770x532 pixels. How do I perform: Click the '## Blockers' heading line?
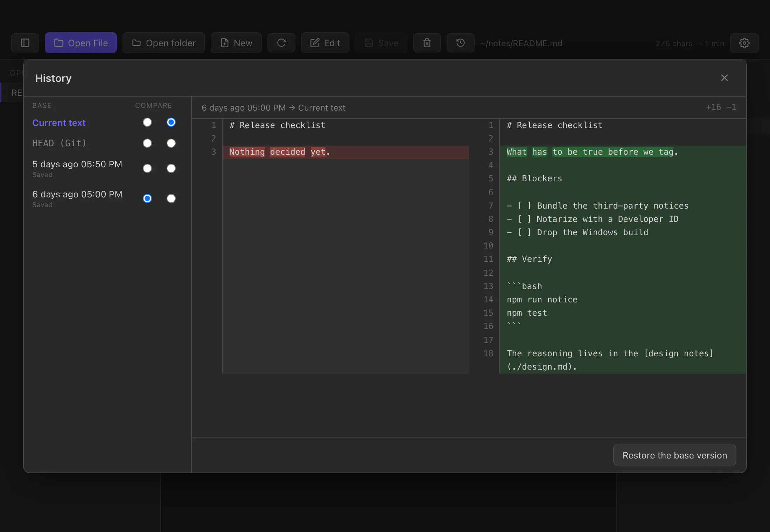tap(623, 178)
